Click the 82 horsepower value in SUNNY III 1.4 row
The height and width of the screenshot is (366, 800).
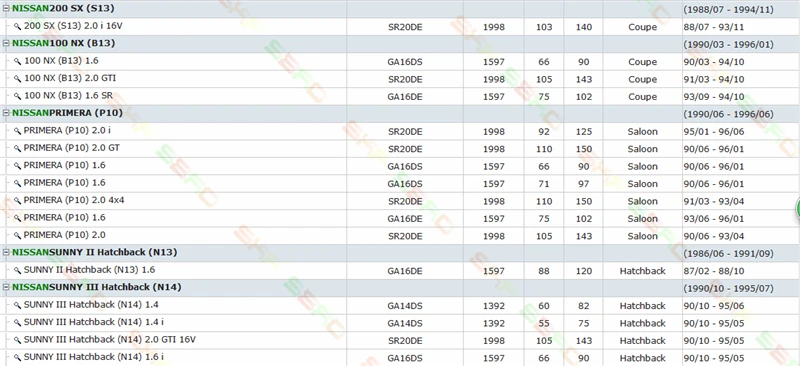(584, 306)
